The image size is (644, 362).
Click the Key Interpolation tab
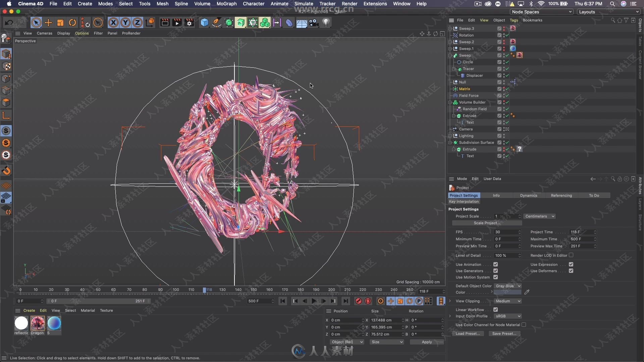click(464, 201)
